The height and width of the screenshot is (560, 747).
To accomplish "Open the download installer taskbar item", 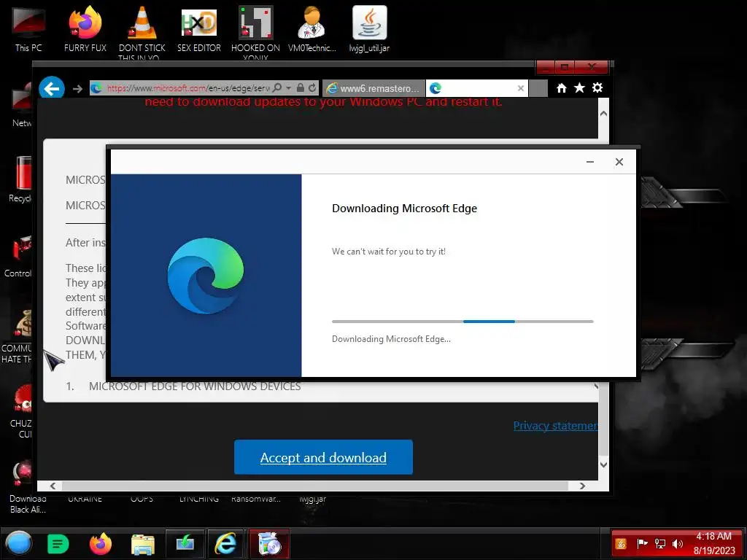I will 185,543.
